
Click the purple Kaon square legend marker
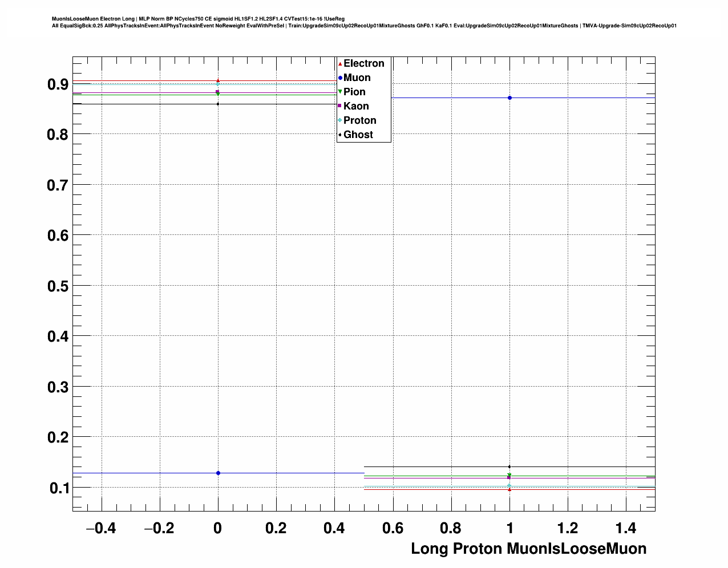tap(340, 106)
